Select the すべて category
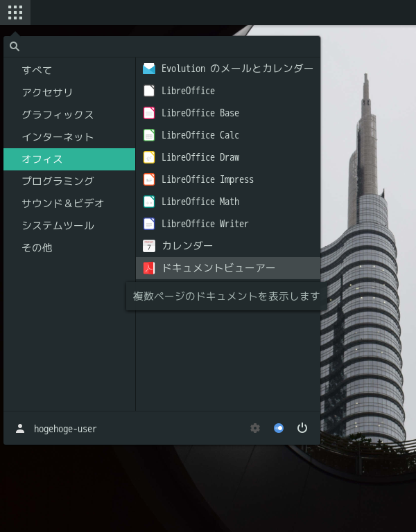Image resolution: width=416 pixels, height=532 pixels. [69, 70]
